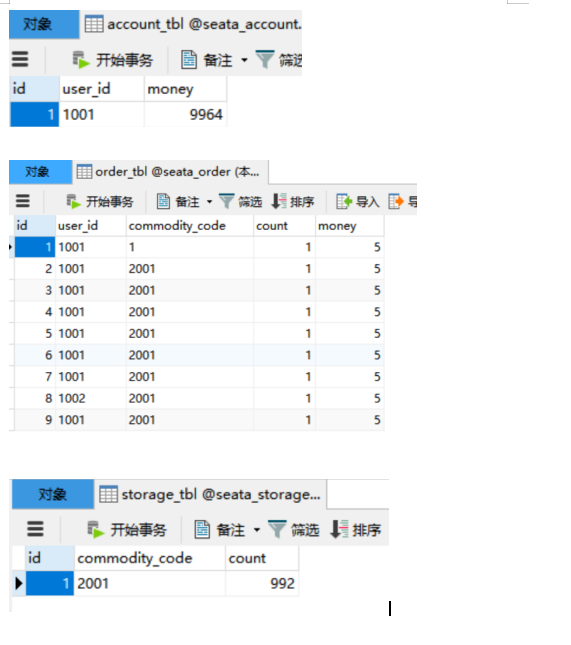The height and width of the screenshot is (645, 571).
Task: Select money cell in order row 5
Action: [x=350, y=334]
